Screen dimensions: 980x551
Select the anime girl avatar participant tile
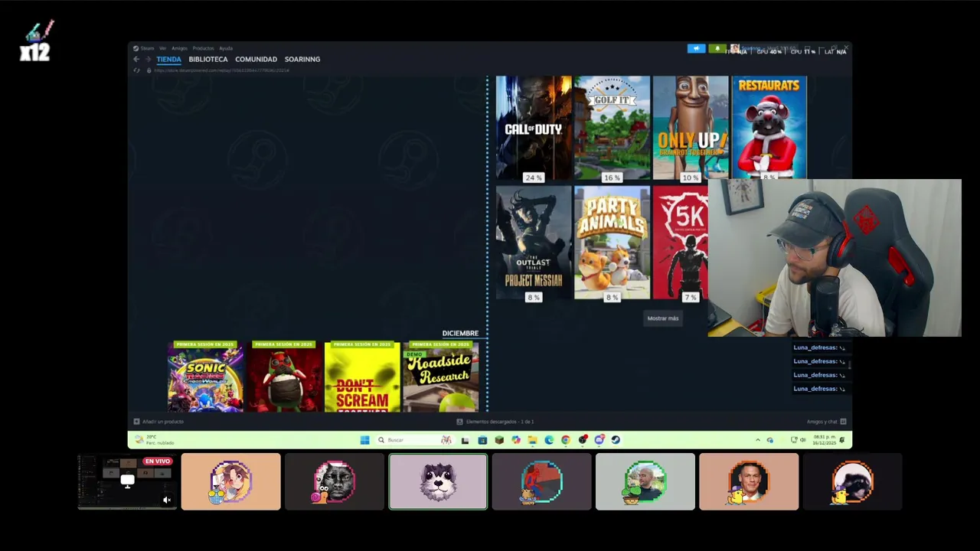point(231,482)
